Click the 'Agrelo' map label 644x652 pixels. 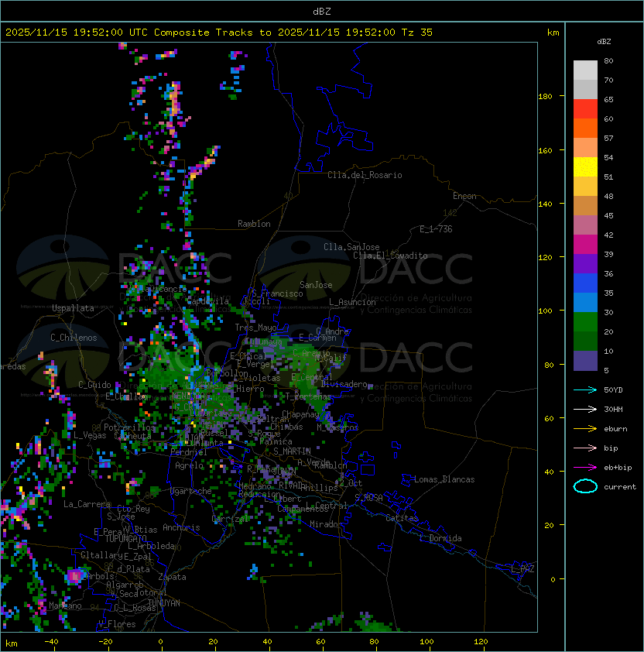[x=189, y=465]
